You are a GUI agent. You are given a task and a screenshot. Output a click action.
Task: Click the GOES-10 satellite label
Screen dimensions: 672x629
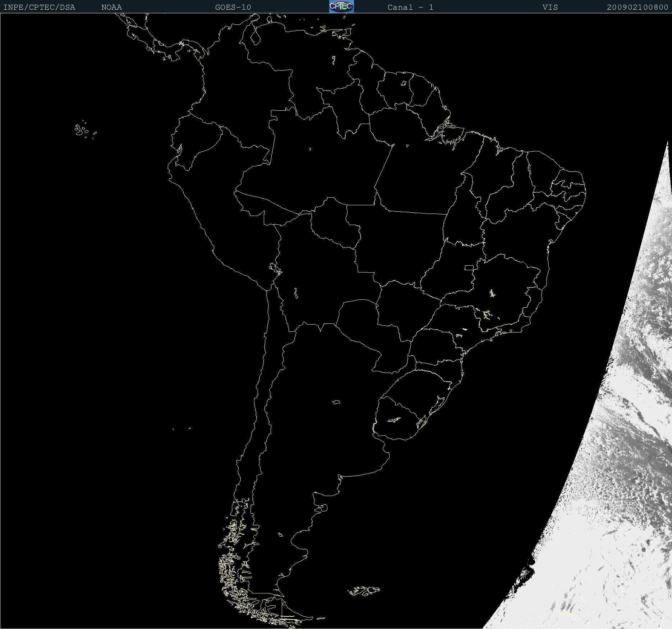pyautogui.click(x=233, y=7)
